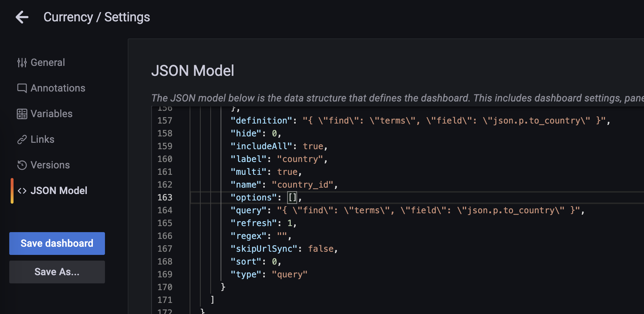Screen dimensions: 644x314
Task: Click the JSON Model code brackets icon
Action: coord(22,190)
